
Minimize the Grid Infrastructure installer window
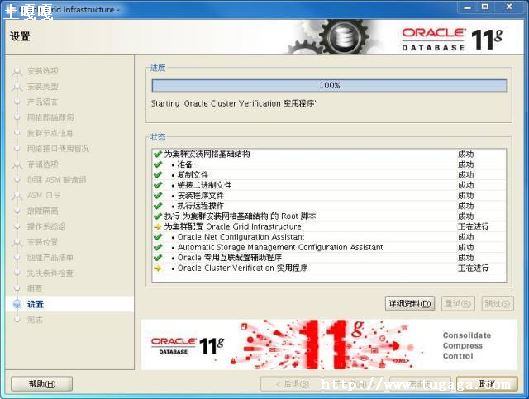point(468,7)
